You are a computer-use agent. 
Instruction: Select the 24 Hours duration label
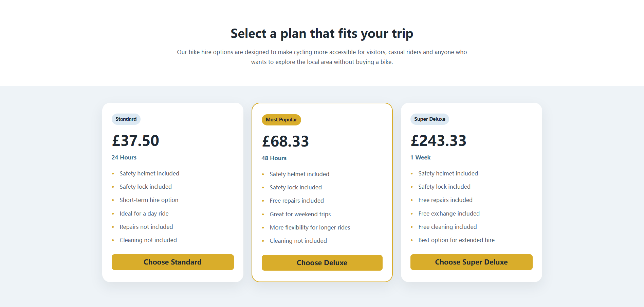(124, 157)
